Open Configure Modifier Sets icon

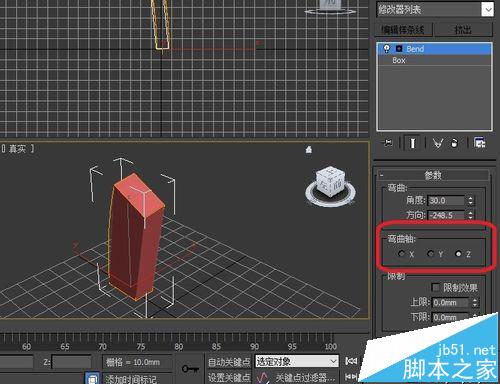point(480,143)
